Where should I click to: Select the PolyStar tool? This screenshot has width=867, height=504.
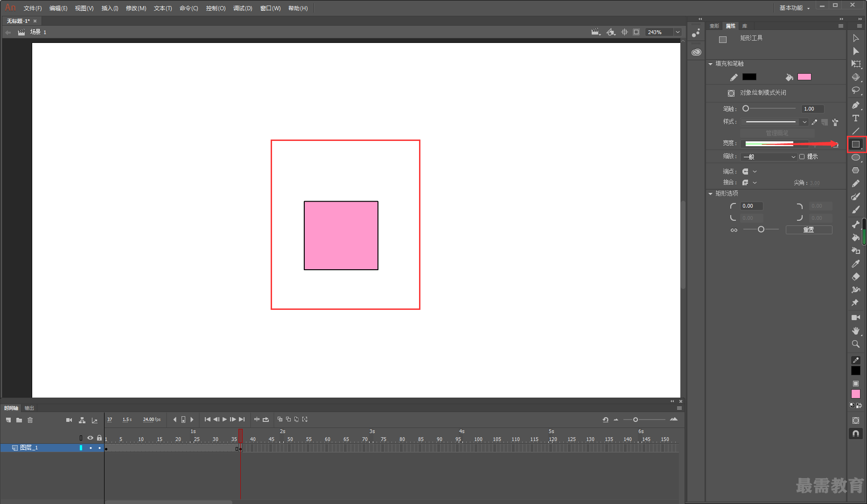coord(856,170)
